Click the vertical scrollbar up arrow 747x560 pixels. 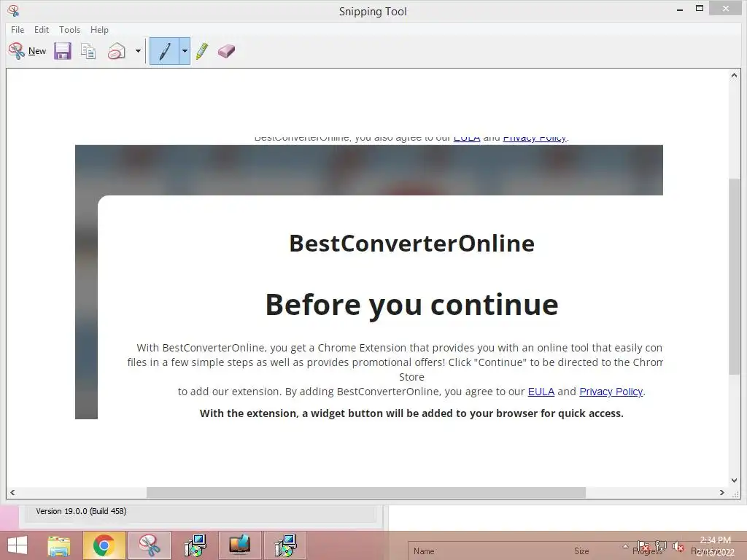click(734, 75)
